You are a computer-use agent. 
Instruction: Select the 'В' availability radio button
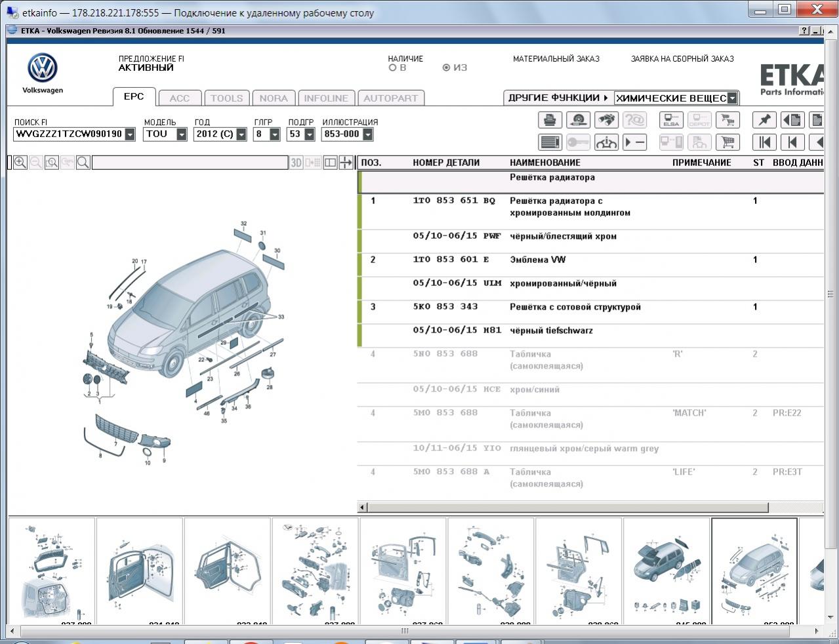pos(392,68)
